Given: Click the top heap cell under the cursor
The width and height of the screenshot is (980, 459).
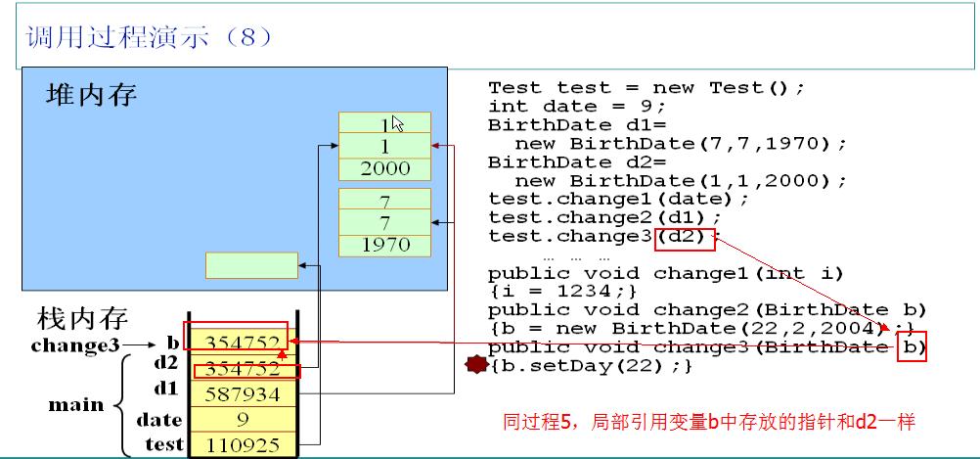Looking at the screenshot, I should tap(384, 124).
